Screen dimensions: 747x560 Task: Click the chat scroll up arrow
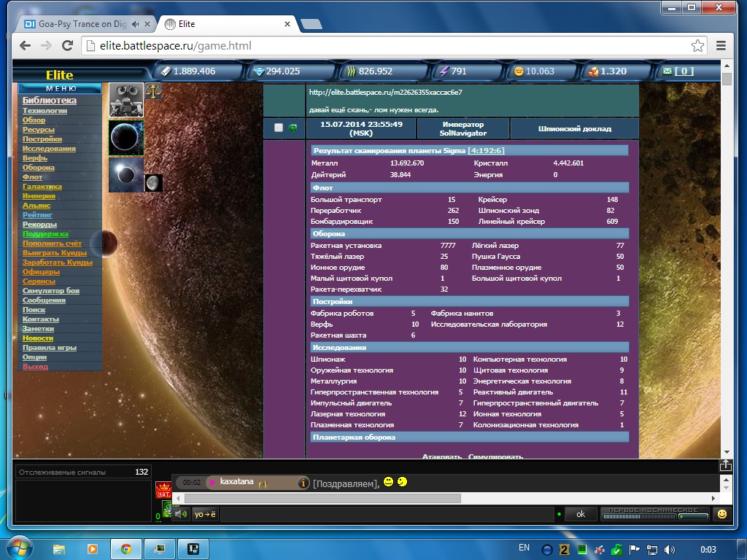(726, 480)
